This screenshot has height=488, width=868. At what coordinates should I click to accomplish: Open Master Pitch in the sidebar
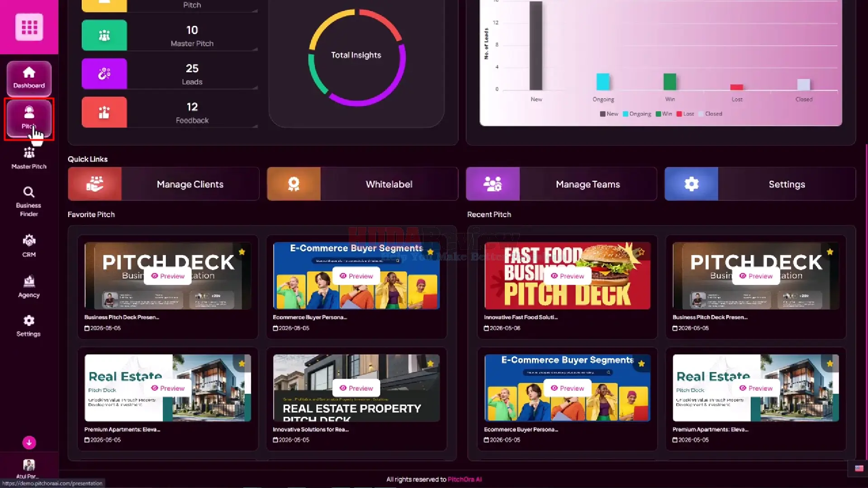pyautogui.click(x=29, y=158)
